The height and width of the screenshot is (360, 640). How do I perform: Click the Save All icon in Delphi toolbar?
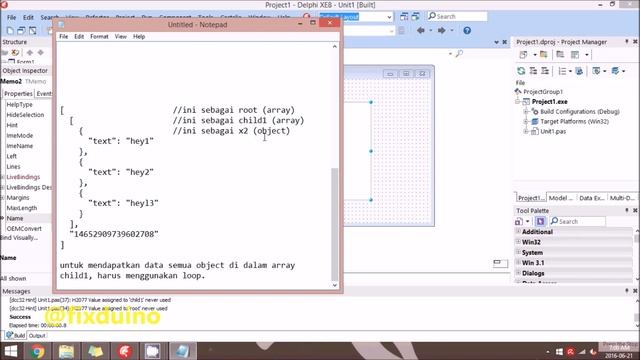pos(21,31)
